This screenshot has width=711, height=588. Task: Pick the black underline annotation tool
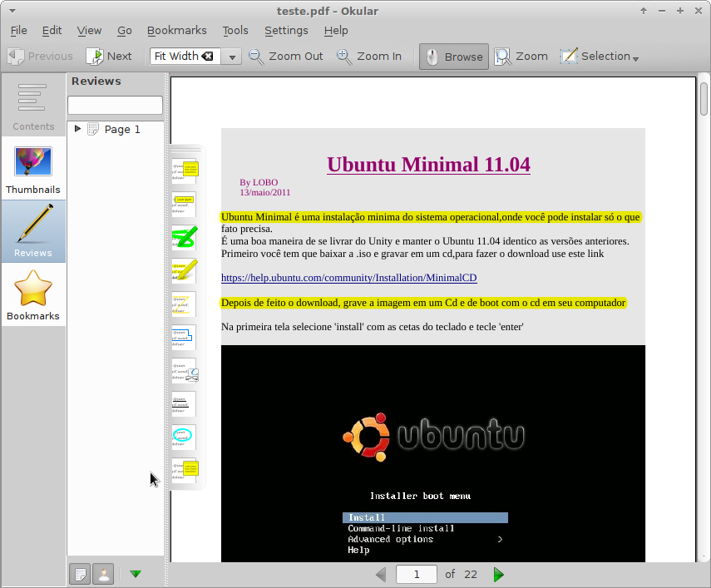pyautogui.click(x=185, y=404)
